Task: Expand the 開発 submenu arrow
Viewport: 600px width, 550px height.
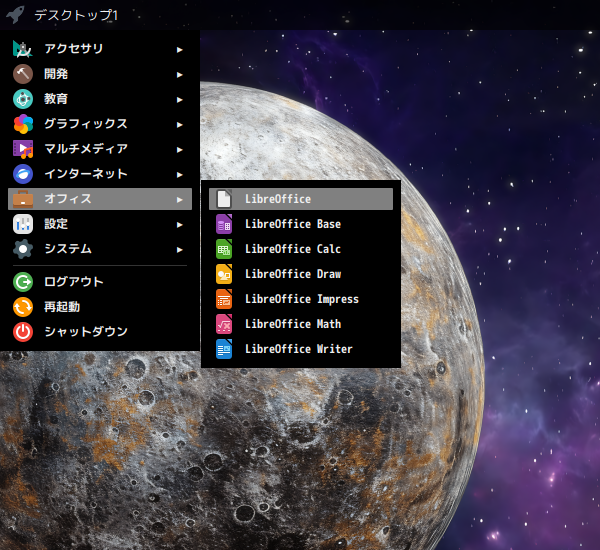Action: click(180, 74)
